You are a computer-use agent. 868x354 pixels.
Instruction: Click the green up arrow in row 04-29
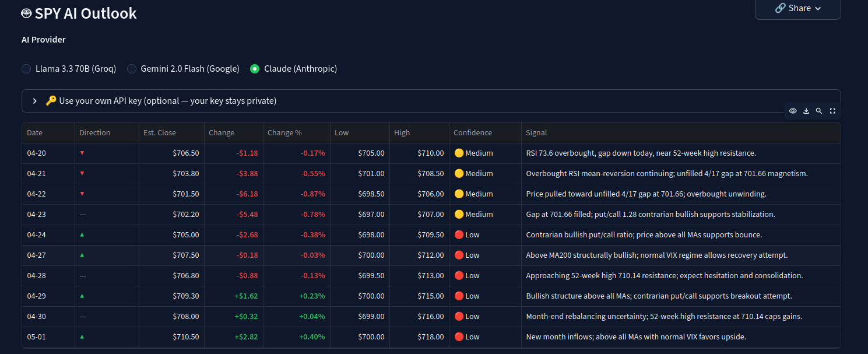(x=82, y=296)
